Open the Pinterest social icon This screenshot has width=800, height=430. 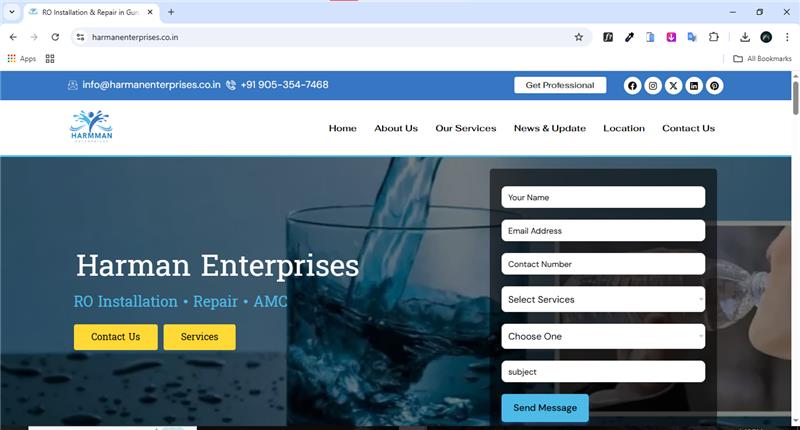pyautogui.click(x=714, y=86)
